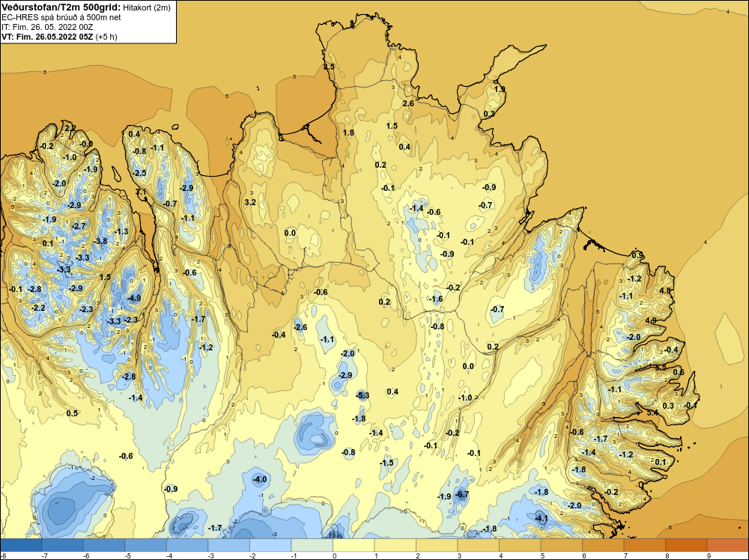Click the legend swatch between 7 and 8
Image resolution: width=749 pixels, height=560 pixels.
(x=644, y=545)
